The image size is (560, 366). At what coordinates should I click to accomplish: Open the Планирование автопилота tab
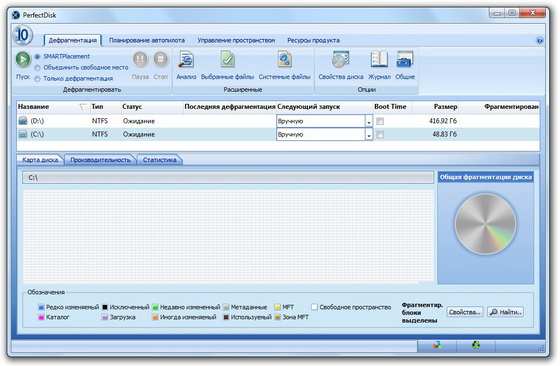(x=147, y=40)
